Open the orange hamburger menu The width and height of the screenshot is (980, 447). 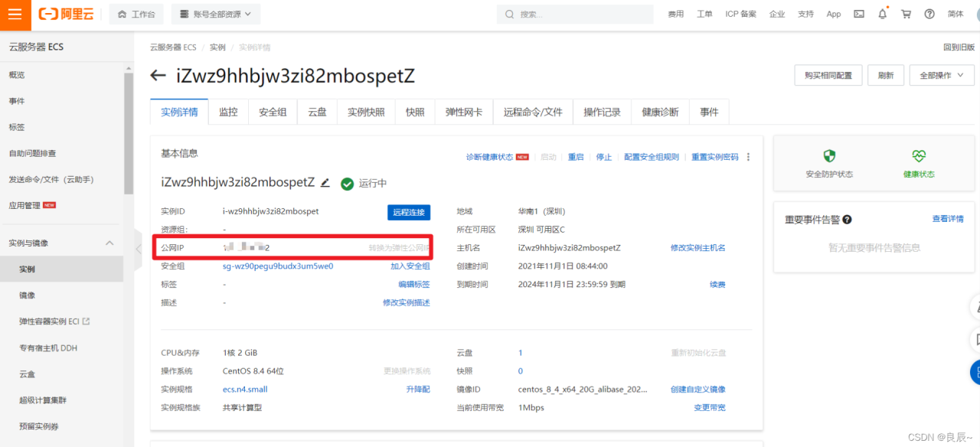[x=15, y=15]
